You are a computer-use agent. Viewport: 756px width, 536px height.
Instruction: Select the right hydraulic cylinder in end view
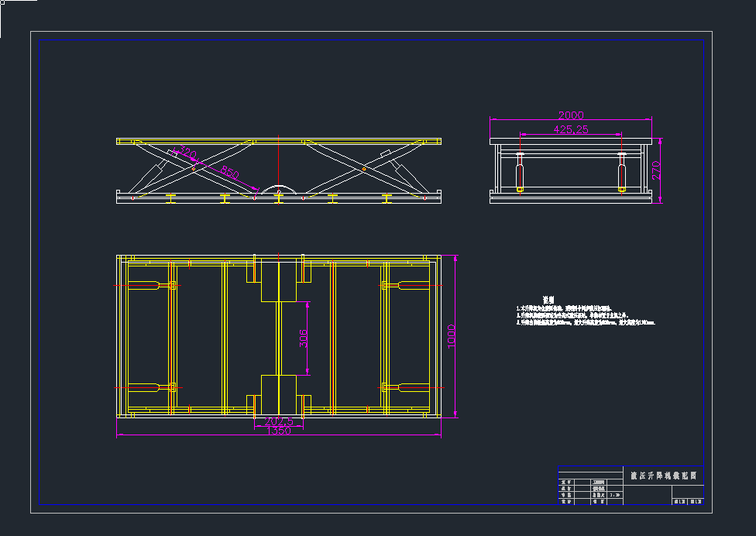(x=621, y=172)
